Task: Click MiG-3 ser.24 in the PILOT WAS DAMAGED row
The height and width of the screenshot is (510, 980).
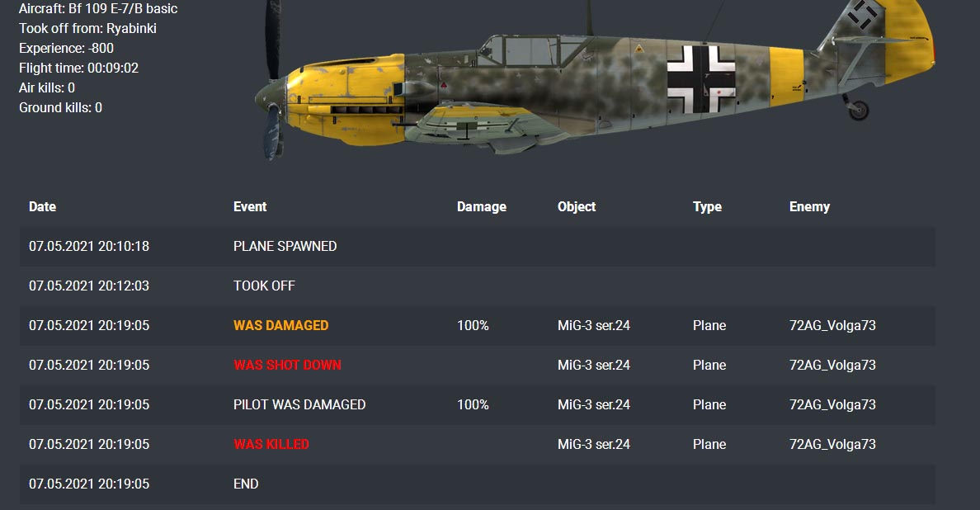Action: pos(594,404)
